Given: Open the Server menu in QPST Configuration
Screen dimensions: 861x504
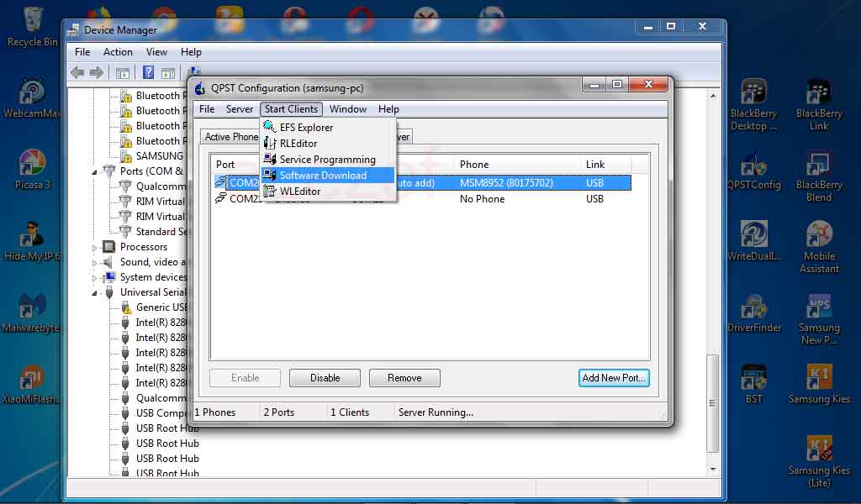Looking at the screenshot, I should (x=240, y=108).
